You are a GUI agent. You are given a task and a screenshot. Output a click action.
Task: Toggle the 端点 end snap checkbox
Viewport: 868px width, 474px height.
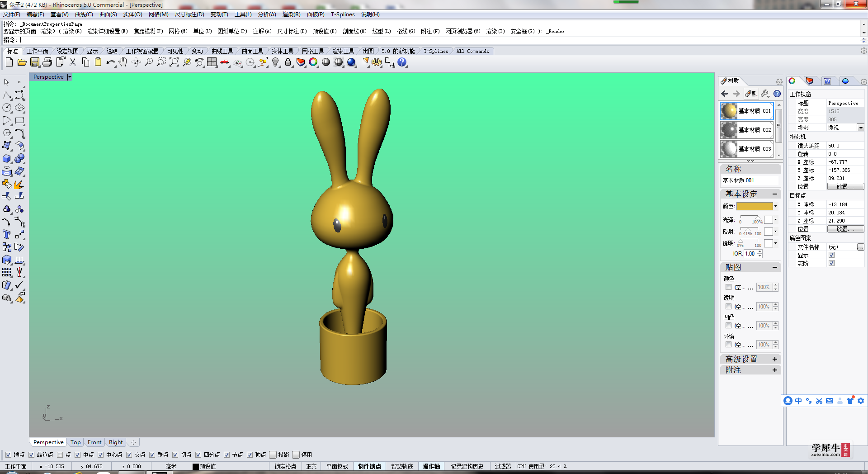click(8, 455)
